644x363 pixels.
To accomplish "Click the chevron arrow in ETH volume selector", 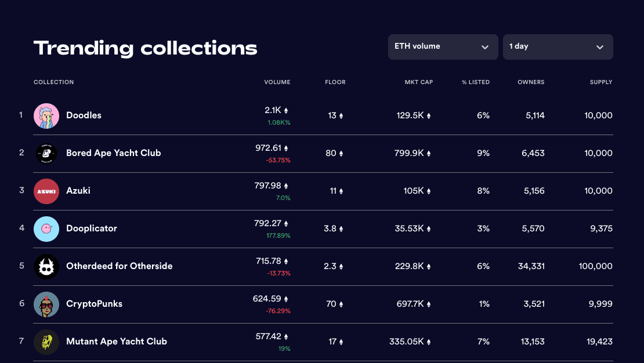I will click(485, 48).
